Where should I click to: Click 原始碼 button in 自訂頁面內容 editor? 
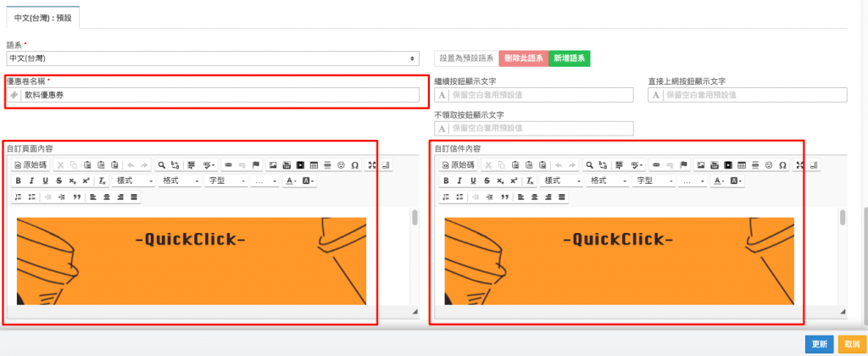(31, 164)
